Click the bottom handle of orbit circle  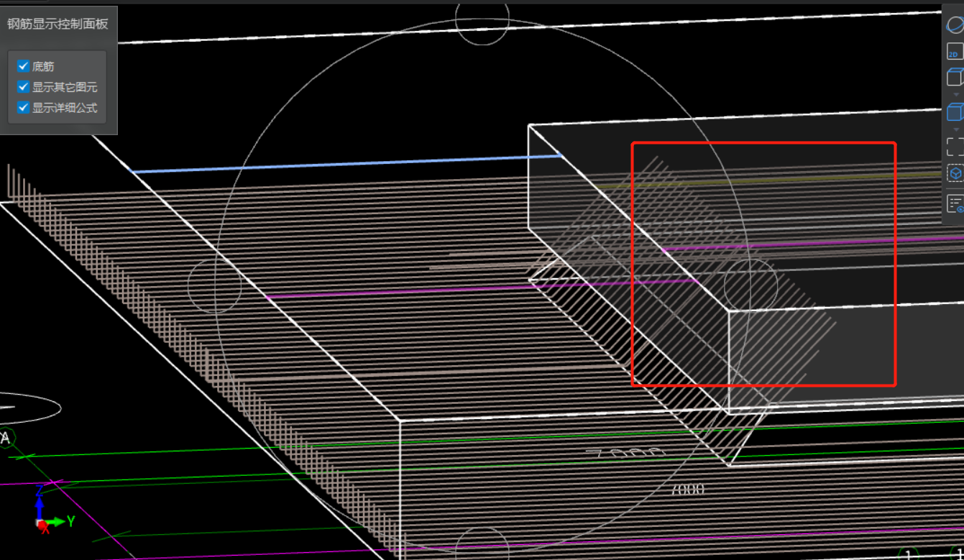482,544
